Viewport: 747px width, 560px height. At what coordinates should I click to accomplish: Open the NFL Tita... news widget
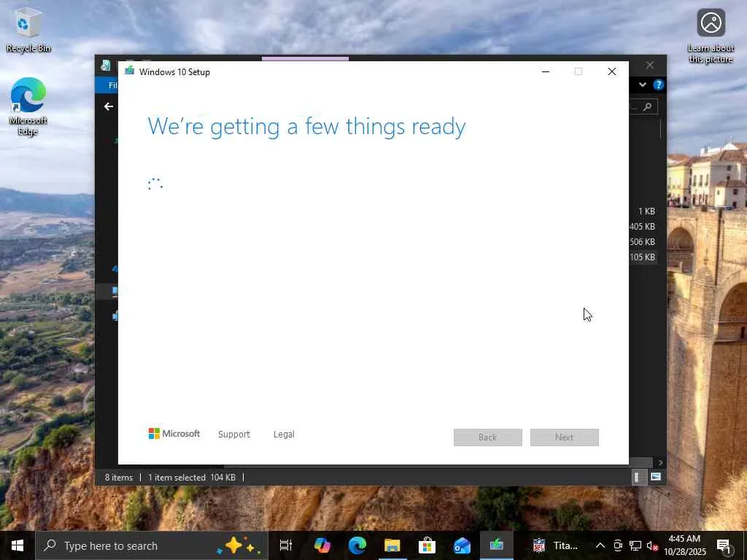tap(555, 545)
